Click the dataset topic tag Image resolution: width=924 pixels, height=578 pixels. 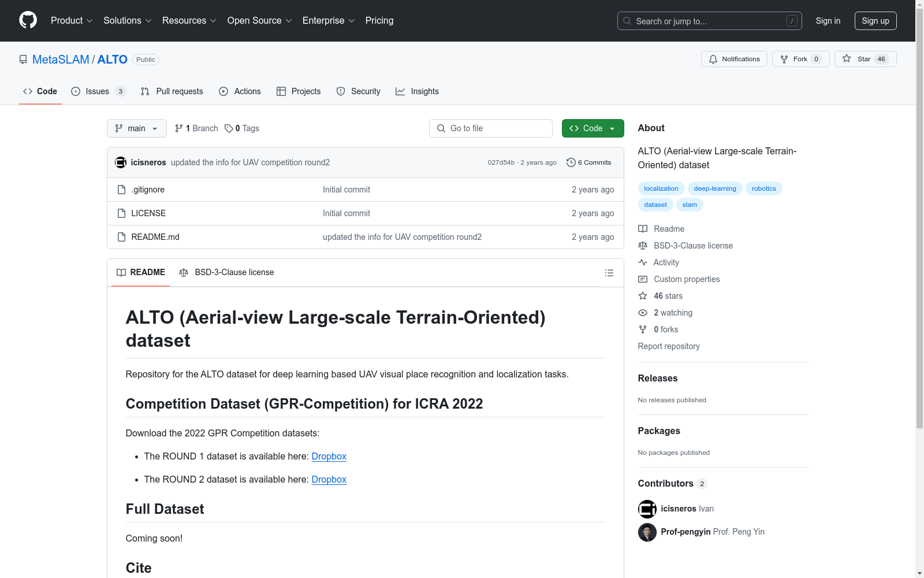pos(655,205)
